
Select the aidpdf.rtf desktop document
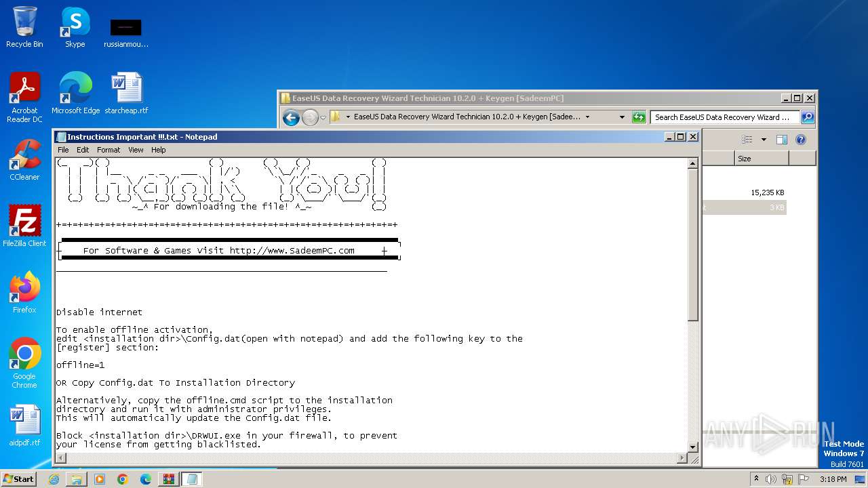coord(24,426)
